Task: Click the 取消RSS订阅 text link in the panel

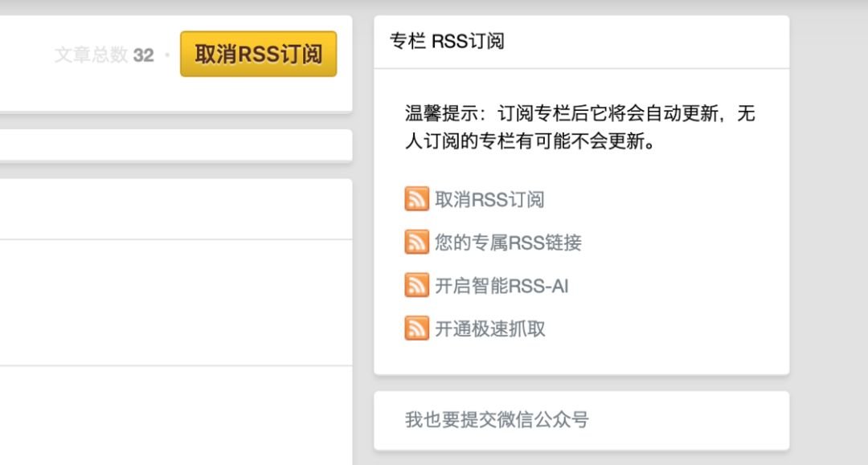Action: click(x=489, y=198)
